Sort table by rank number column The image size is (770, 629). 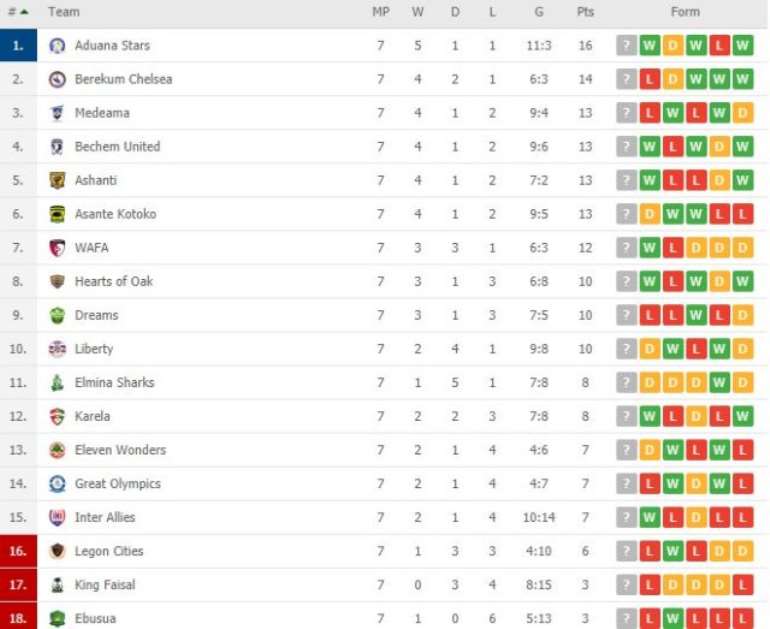tap(18, 12)
